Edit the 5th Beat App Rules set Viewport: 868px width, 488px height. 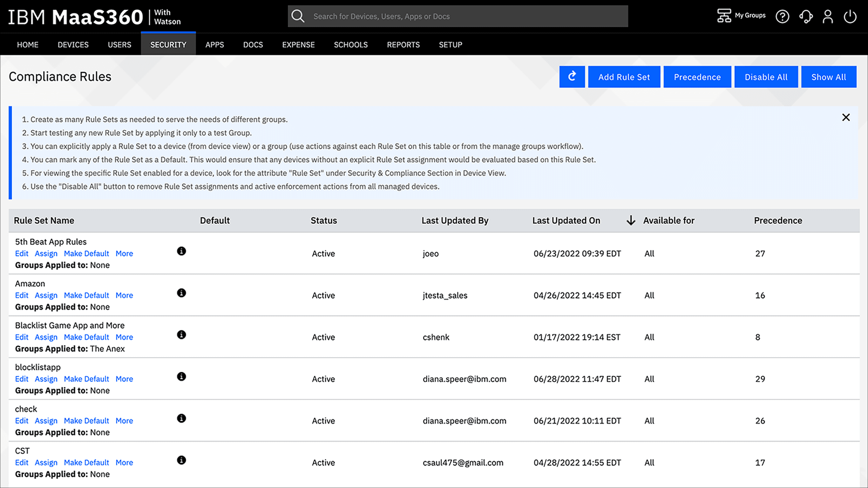22,254
